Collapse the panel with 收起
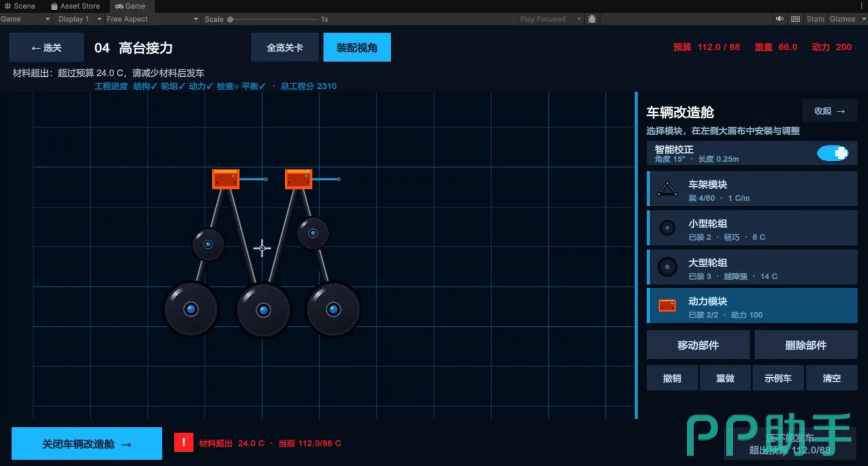The height and width of the screenshot is (466, 868). 829,111
